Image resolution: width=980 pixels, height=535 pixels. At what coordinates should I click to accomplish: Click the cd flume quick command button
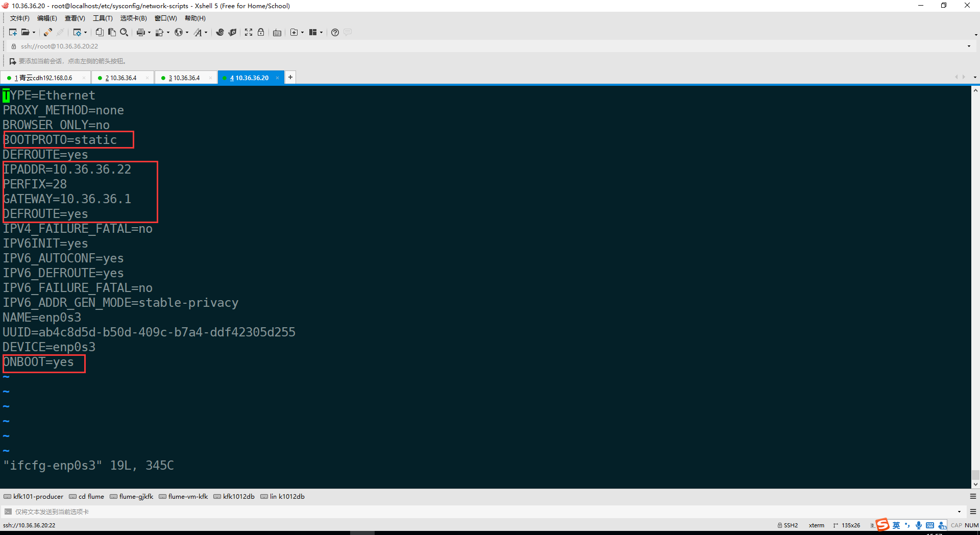[x=86, y=496]
